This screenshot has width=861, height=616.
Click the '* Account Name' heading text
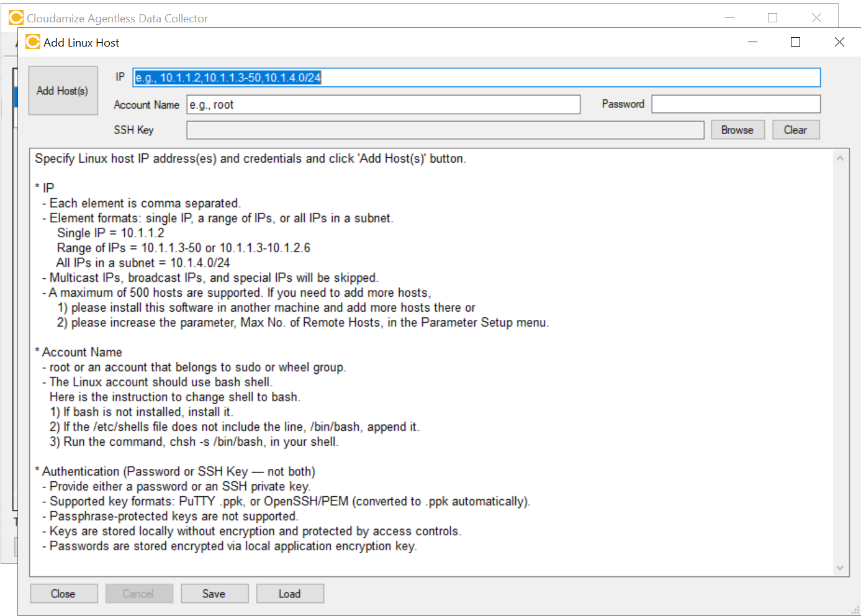click(78, 352)
